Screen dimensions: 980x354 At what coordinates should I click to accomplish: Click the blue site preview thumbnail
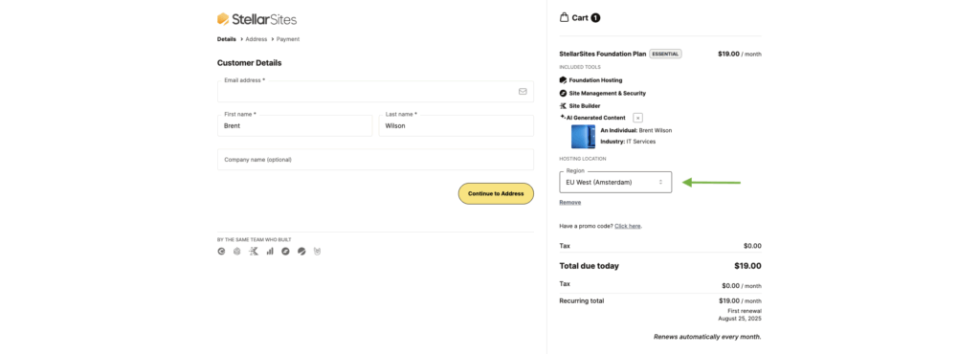(583, 137)
